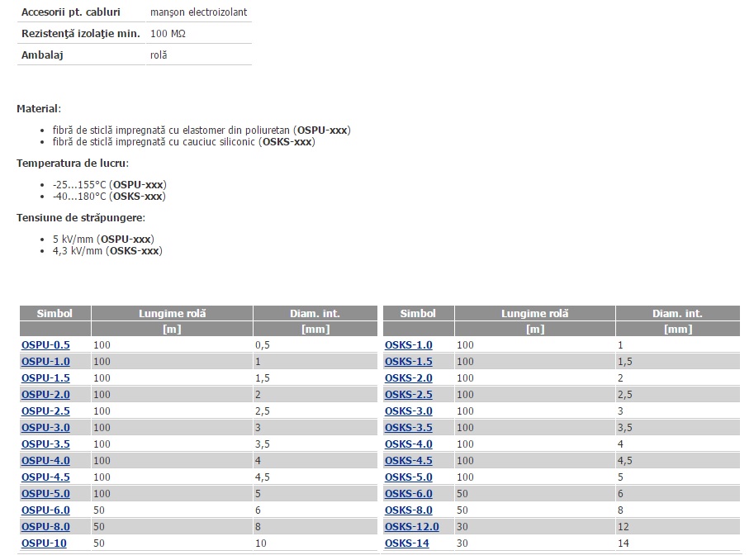Viewport: 754px width, 560px height.
Task: Follow the OSKS-3.5 link
Action: tap(408, 428)
